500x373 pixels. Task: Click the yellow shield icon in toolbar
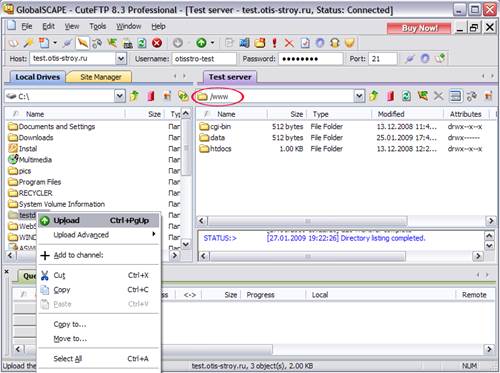click(x=349, y=43)
